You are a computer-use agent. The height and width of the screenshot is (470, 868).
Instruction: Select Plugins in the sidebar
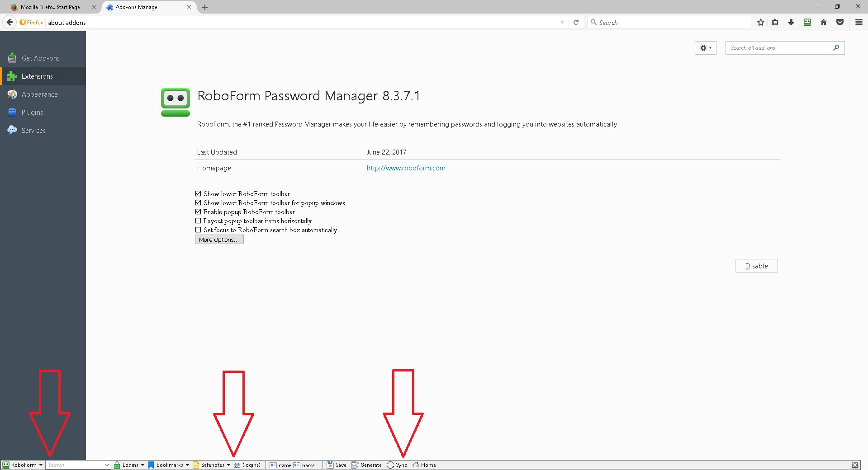pos(32,113)
